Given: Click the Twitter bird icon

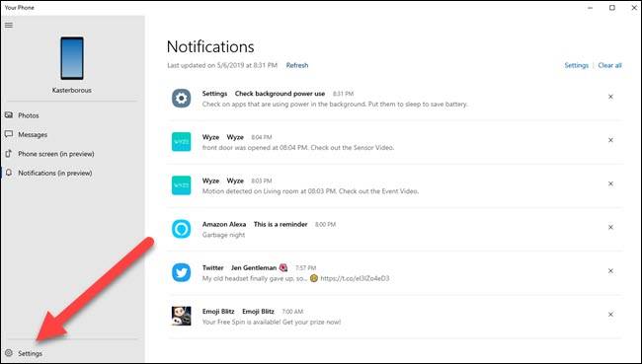Looking at the screenshot, I should (x=182, y=272).
